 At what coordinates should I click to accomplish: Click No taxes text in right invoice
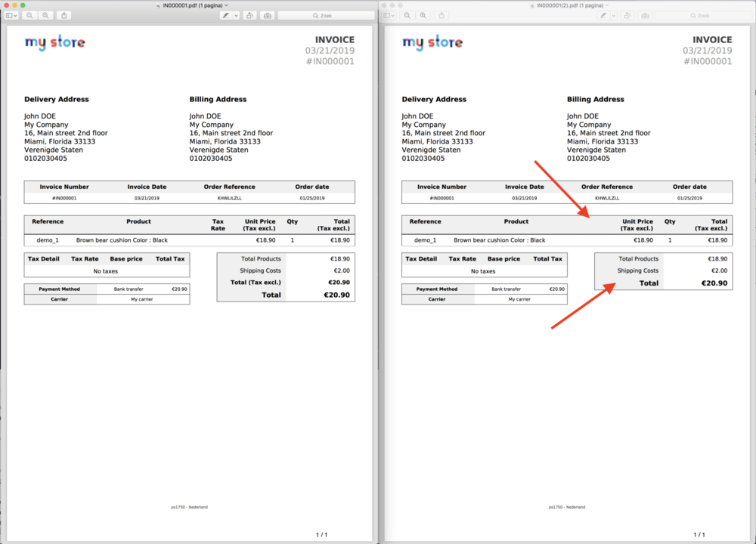coord(483,271)
